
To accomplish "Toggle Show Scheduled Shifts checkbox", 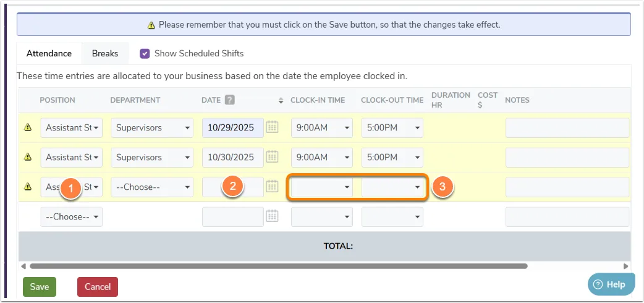I will tap(145, 53).
